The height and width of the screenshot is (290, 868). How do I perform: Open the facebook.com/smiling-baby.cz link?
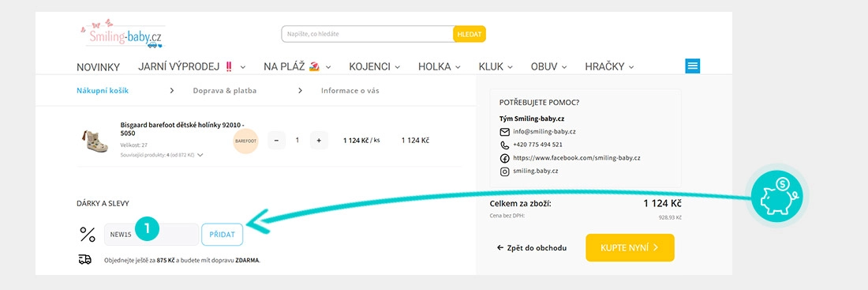coord(576,158)
